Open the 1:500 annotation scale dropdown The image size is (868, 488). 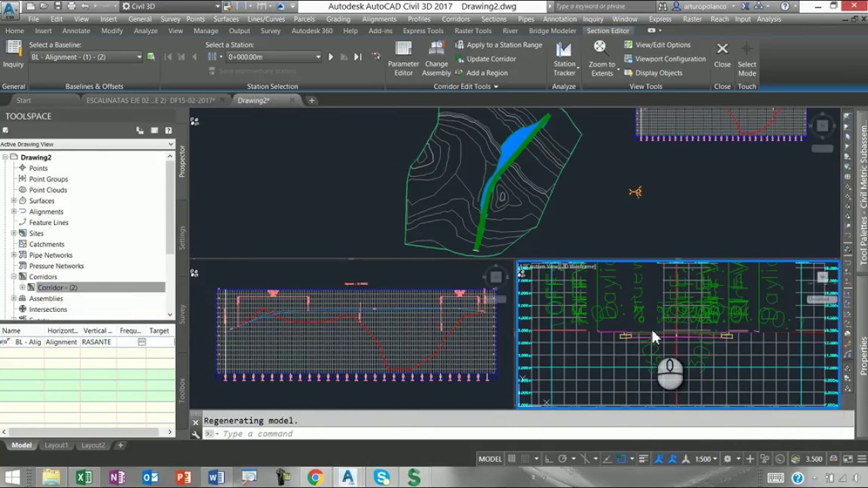[707, 459]
